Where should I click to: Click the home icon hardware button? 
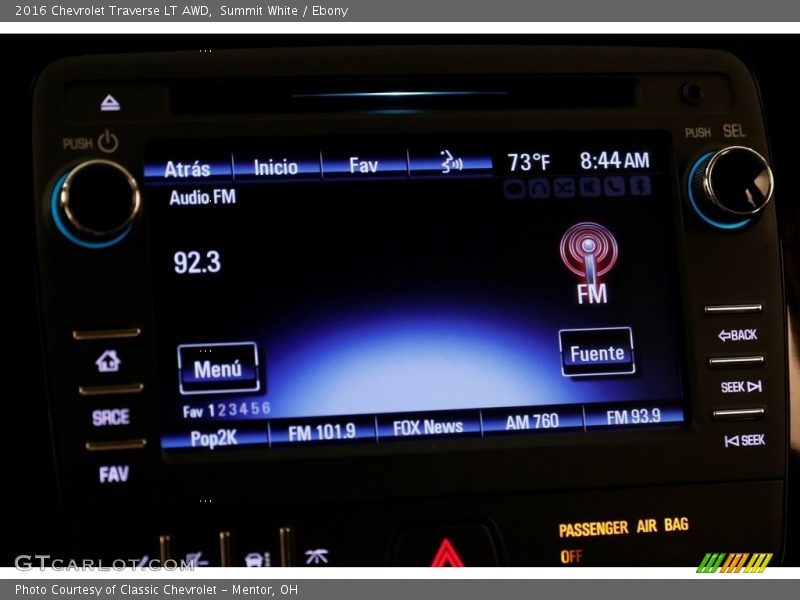108,361
